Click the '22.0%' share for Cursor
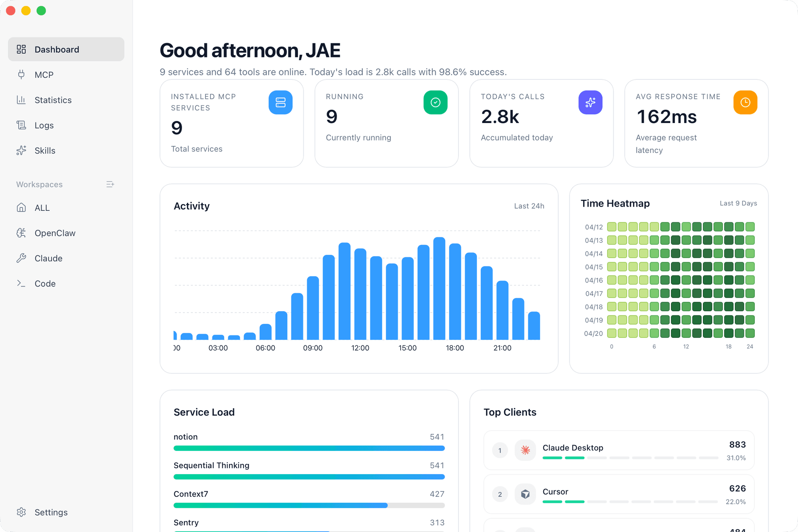798x532 pixels. tap(736, 502)
